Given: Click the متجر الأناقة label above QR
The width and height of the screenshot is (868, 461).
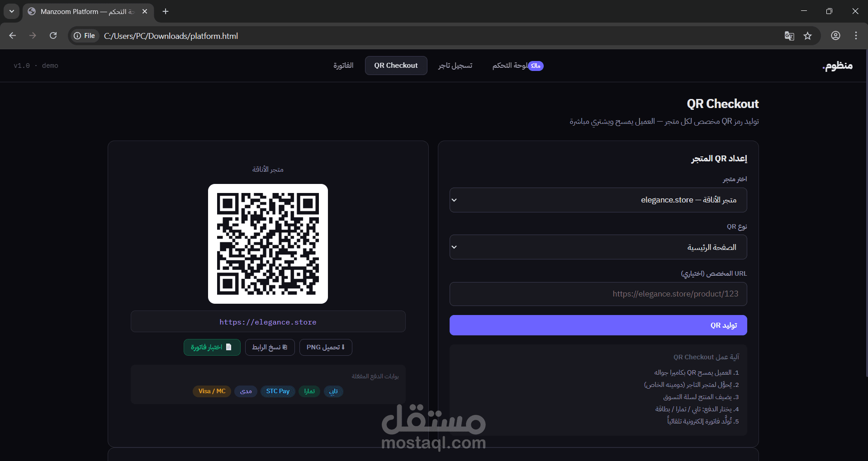Looking at the screenshot, I should (x=268, y=169).
